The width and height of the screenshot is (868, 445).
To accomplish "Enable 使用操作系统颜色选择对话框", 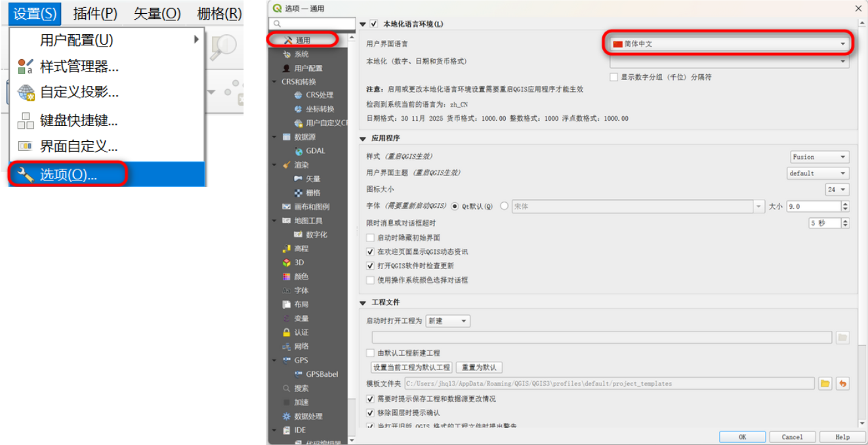I will click(371, 280).
